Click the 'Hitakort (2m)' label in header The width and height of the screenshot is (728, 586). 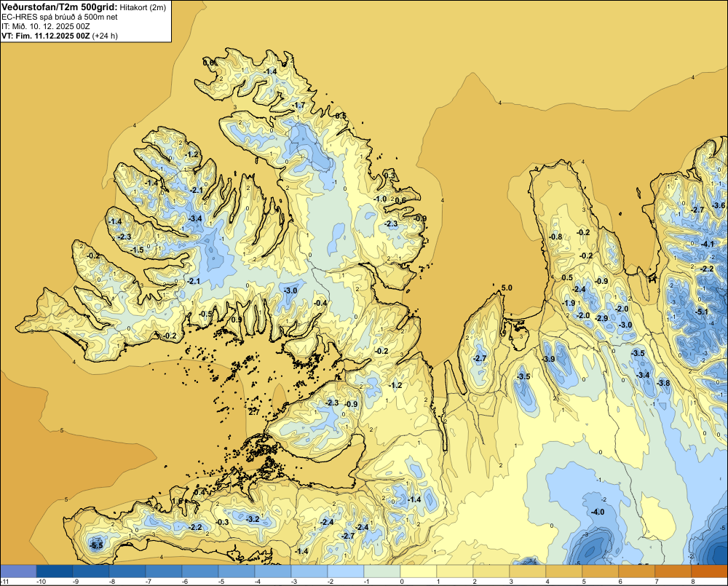pyautogui.click(x=143, y=7)
